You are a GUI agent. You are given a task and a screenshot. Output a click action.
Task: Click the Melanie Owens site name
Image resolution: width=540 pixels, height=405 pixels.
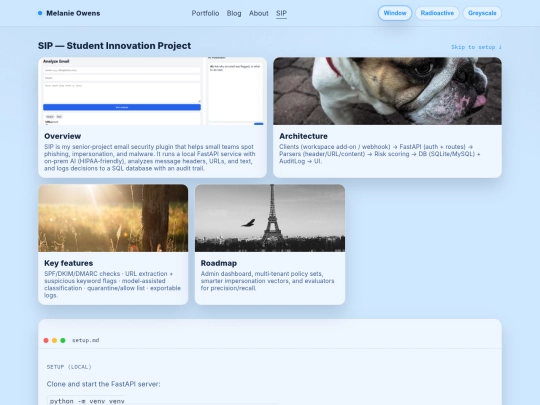tap(73, 13)
